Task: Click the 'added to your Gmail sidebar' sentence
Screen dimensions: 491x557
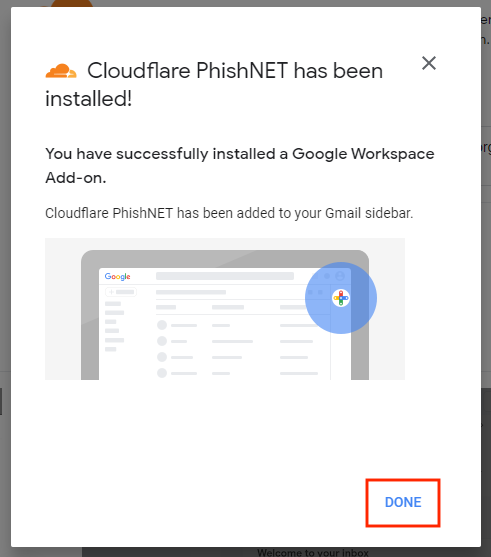Action: coord(229,213)
